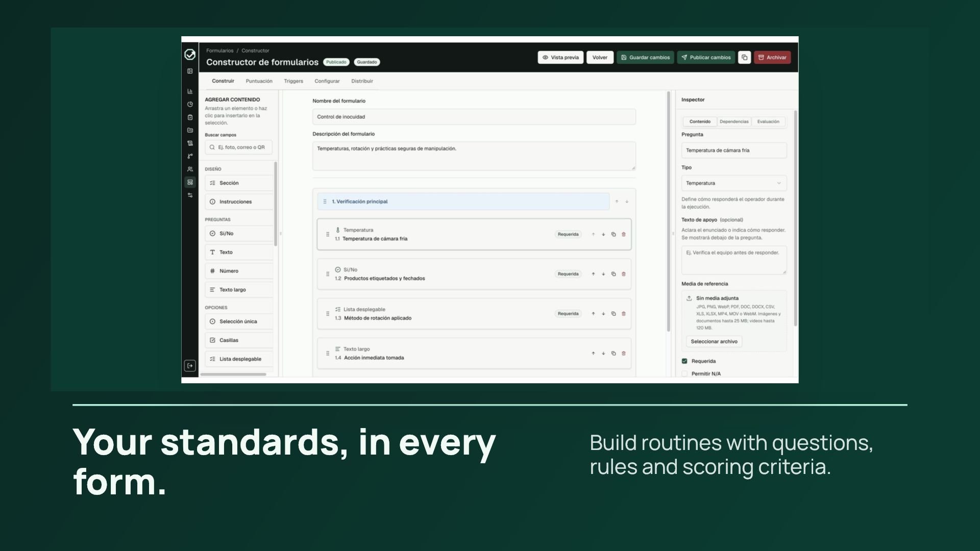Switch to the Triggers tab
The image size is (980, 551).
point(293,81)
